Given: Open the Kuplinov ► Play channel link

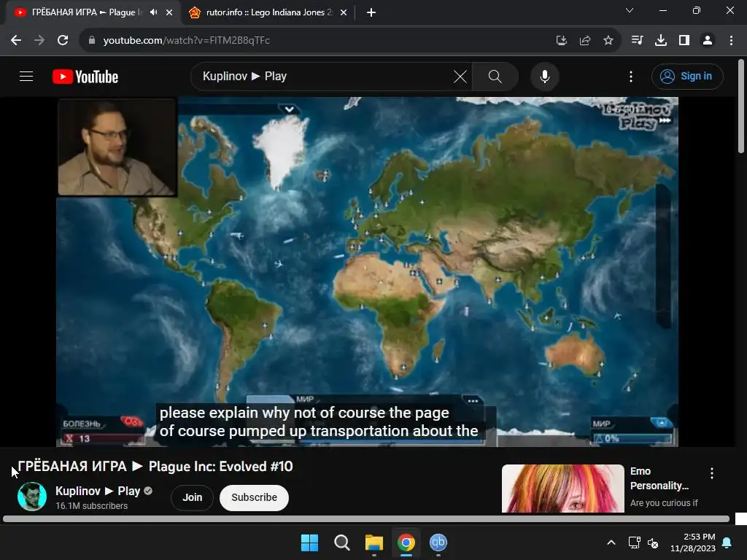Looking at the screenshot, I should click(98, 491).
